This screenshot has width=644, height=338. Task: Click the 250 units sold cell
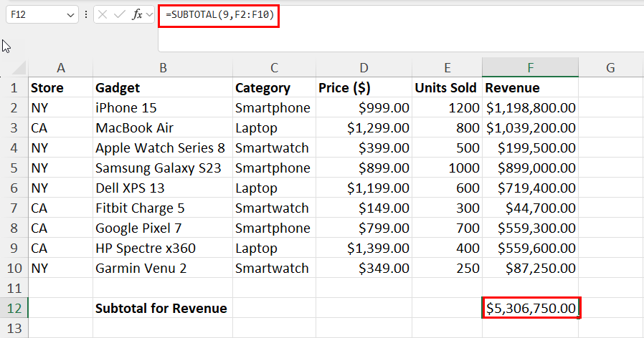tap(448, 269)
